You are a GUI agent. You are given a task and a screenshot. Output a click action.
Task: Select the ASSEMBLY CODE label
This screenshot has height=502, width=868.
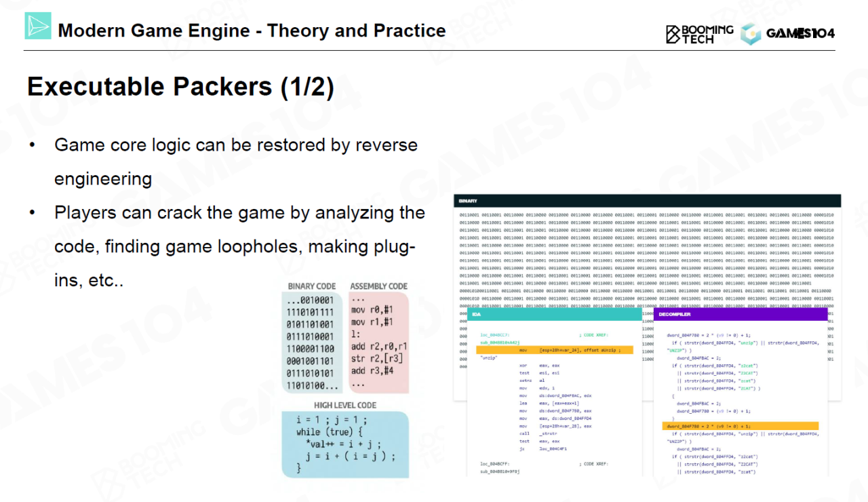378,286
